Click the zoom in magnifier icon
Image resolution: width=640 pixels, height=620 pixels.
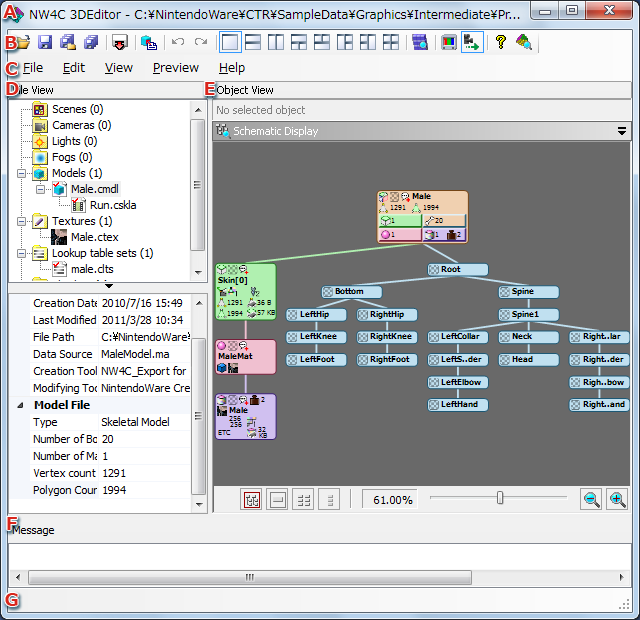617,499
